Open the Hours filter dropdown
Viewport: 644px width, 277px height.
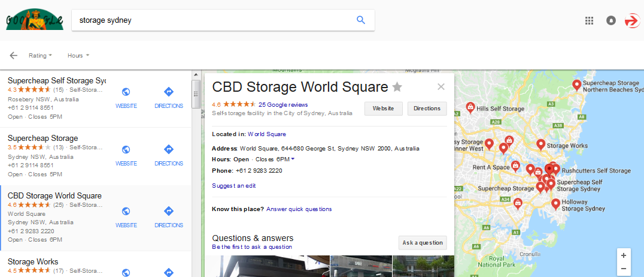click(x=78, y=56)
